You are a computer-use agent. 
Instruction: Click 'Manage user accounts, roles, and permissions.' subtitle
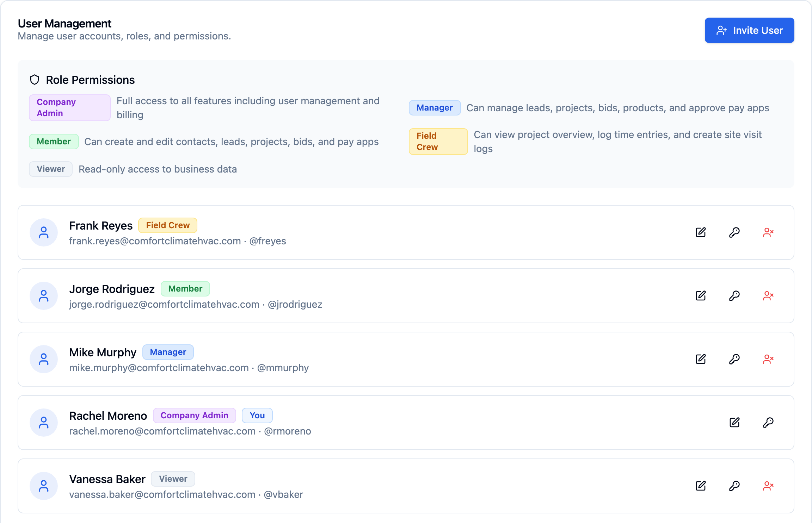[x=124, y=36]
